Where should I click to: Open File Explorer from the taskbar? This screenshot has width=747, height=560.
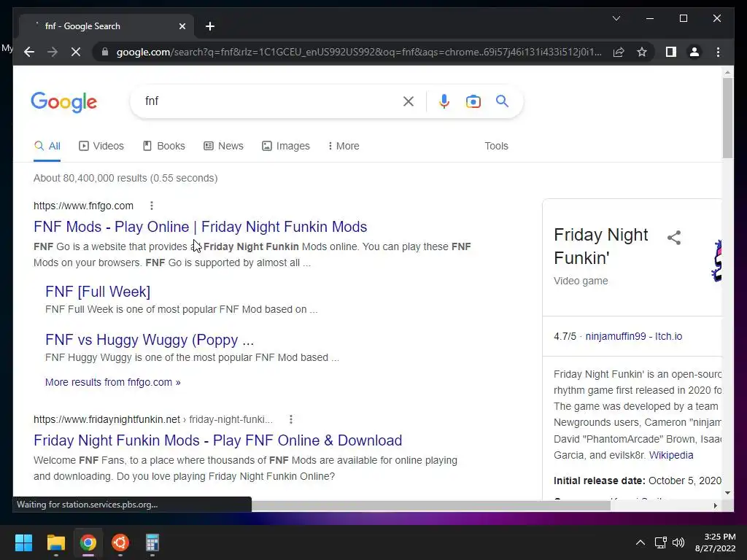coord(55,542)
